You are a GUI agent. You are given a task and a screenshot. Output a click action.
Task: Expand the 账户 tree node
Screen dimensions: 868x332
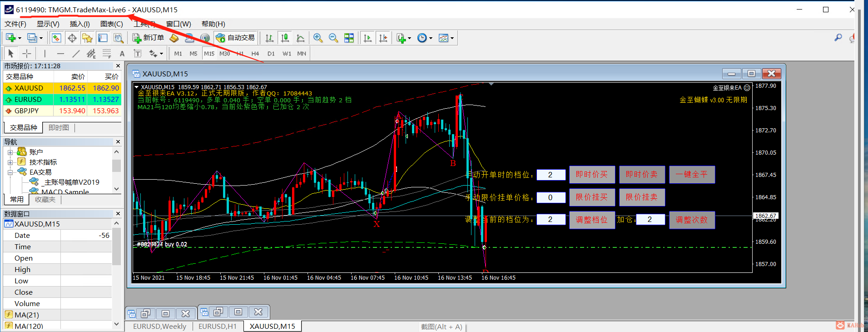pyautogui.click(x=10, y=152)
